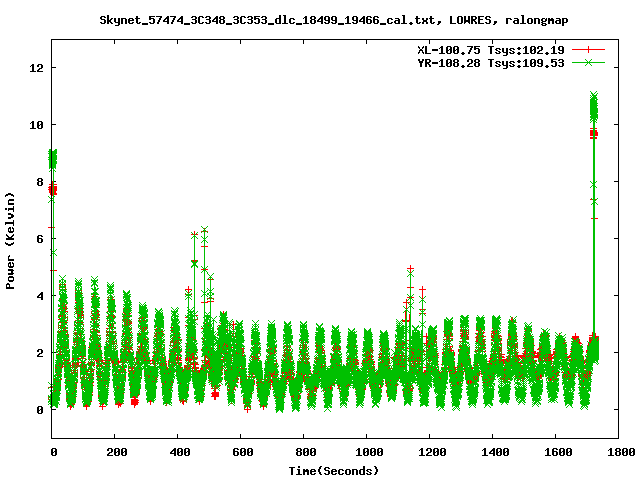The width and height of the screenshot is (640, 480).
Task: Select legend entry XL-100.75 Tsys:102.19
Action: click(x=491, y=50)
